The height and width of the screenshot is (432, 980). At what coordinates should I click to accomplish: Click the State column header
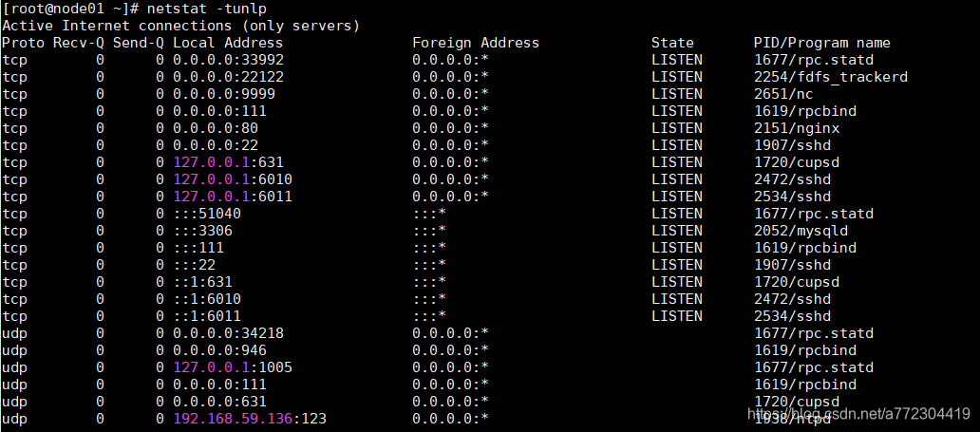tap(672, 43)
